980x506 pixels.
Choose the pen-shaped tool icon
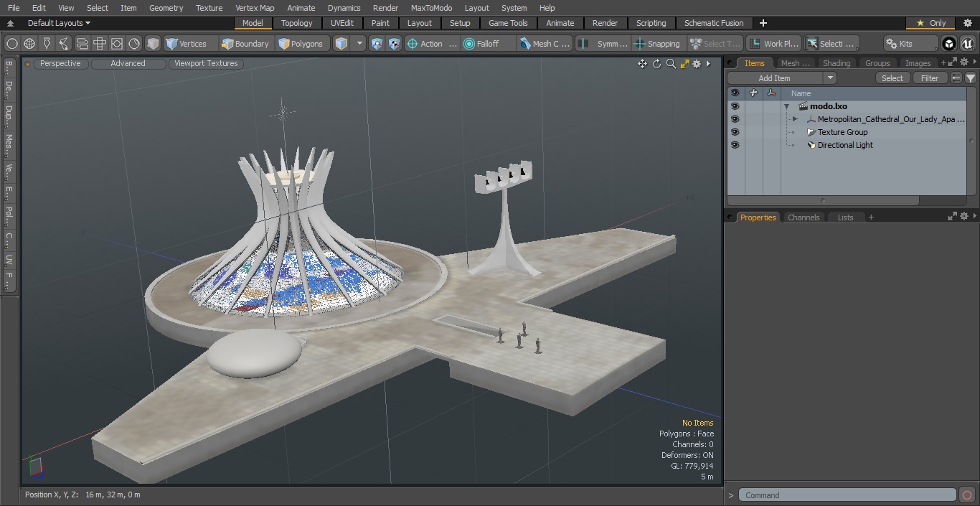[x=47, y=44]
